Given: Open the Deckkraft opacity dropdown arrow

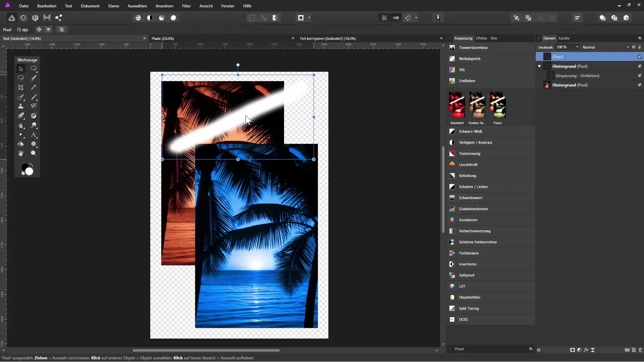Looking at the screenshot, I should pyautogui.click(x=577, y=47).
